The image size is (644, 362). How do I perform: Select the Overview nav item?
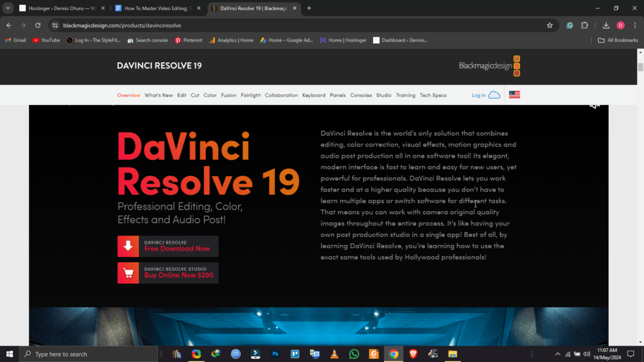128,96
